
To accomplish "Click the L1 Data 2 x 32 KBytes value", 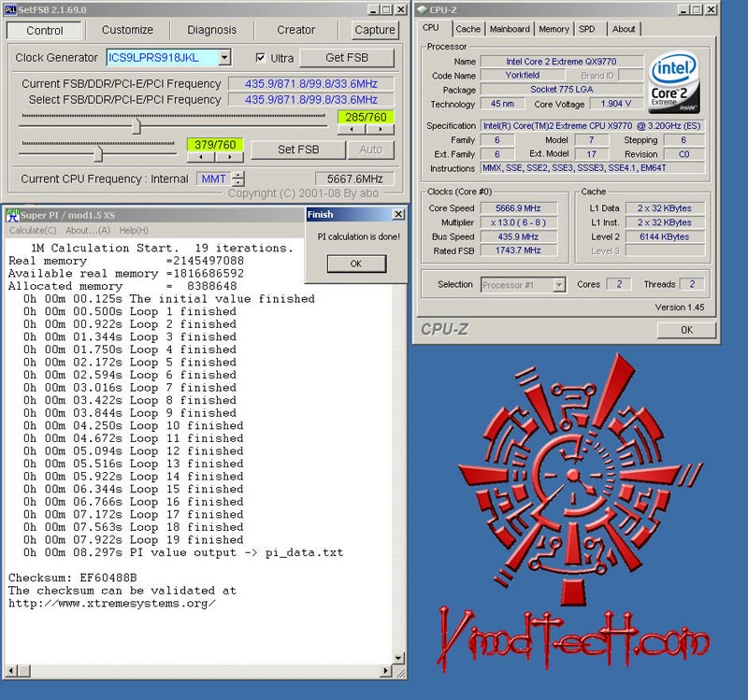I will (x=665, y=208).
